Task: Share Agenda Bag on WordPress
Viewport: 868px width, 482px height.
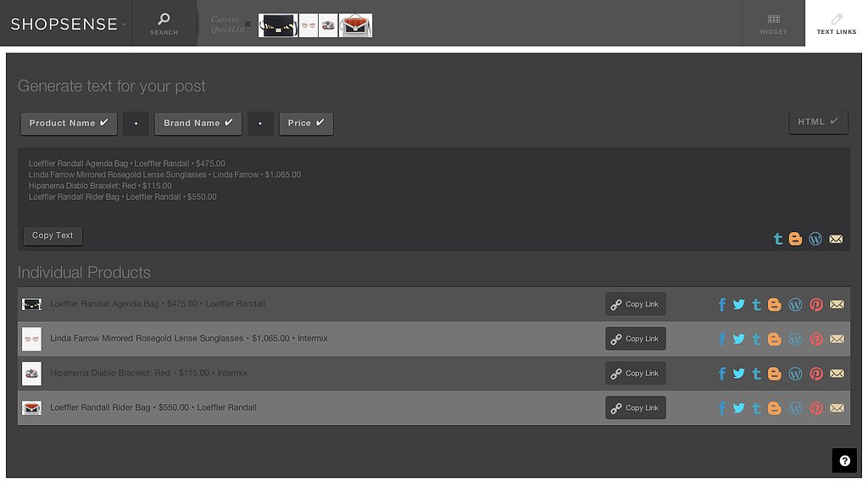Action: coord(795,304)
